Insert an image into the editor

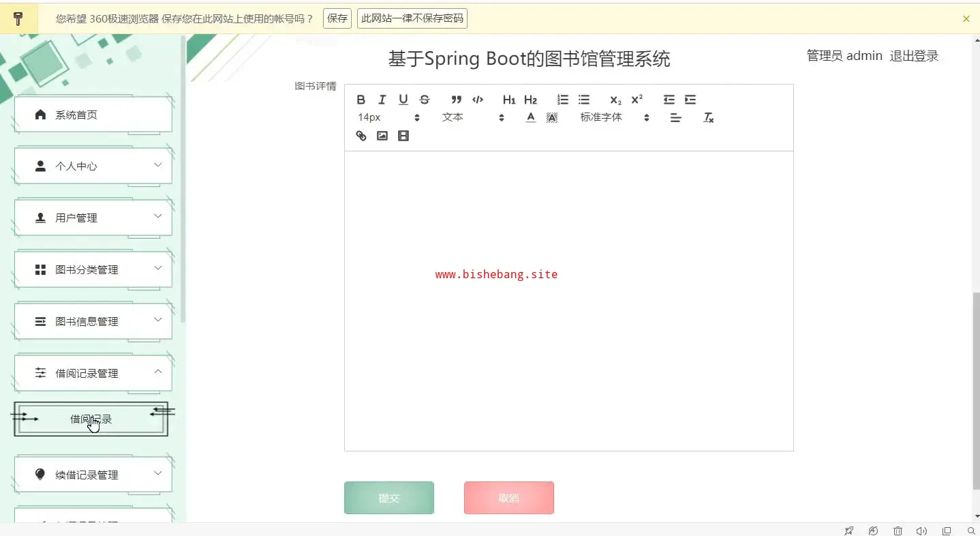pos(382,136)
